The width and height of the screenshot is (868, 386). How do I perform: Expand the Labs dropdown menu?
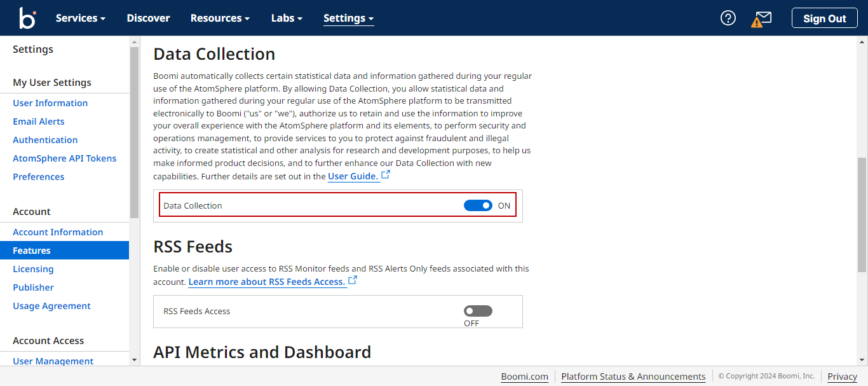pos(287,18)
